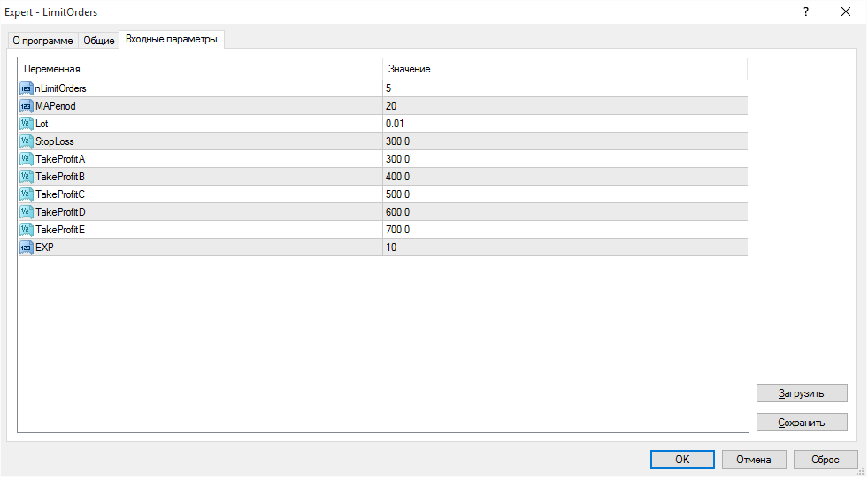Select the MAPeriod value 20
The image size is (868, 480).
tap(391, 106)
